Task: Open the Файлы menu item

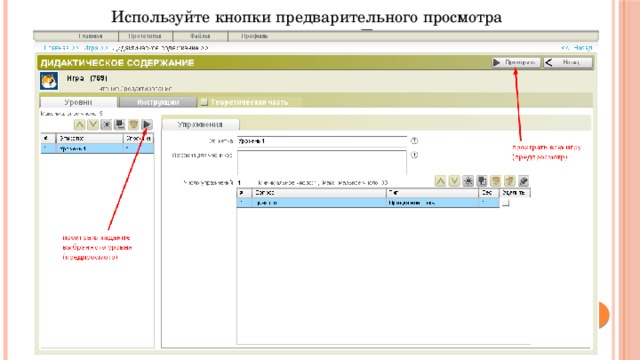Action: pyautogui.click(x=200, y=36)
